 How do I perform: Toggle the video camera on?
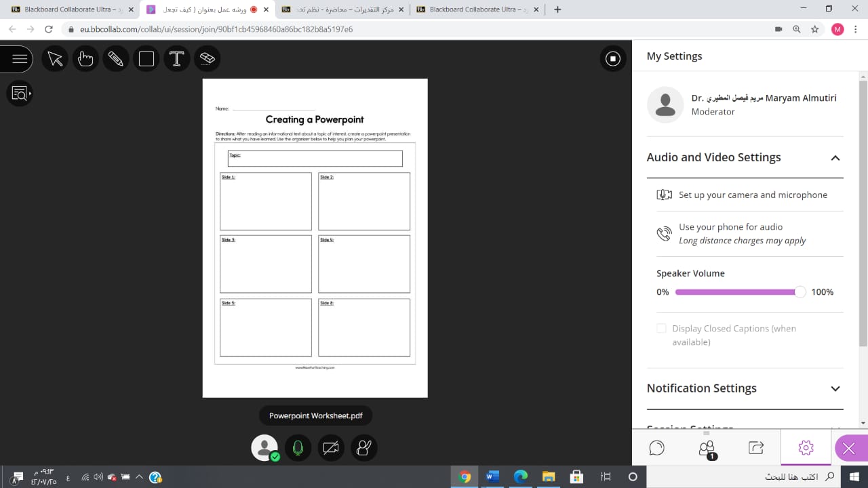coord(331,448)
